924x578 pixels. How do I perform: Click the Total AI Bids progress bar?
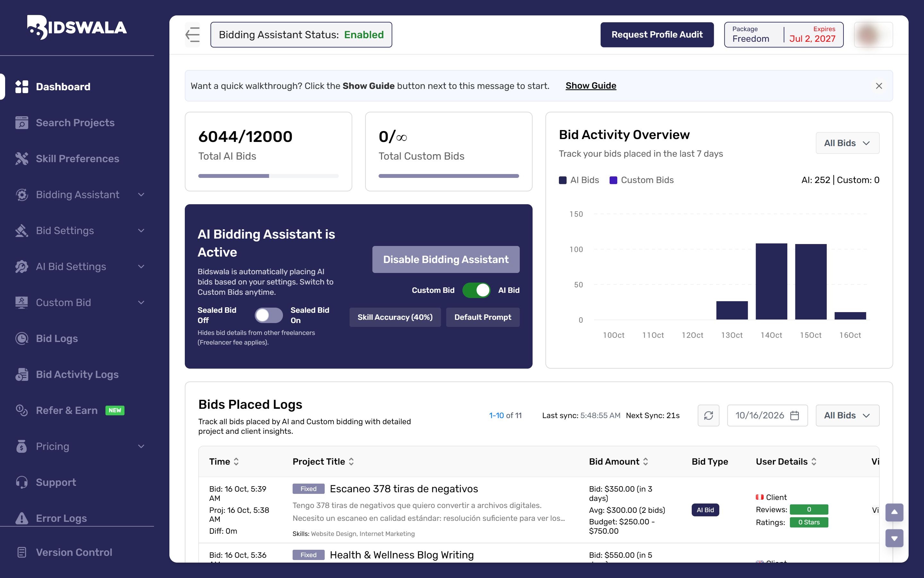(269, 176)
